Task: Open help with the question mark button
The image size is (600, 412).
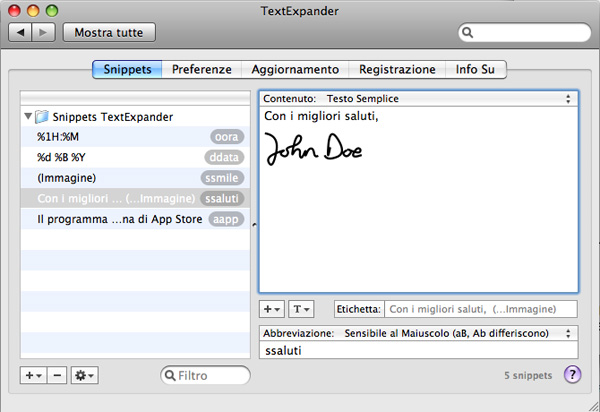Action: (x=572, y=375)
